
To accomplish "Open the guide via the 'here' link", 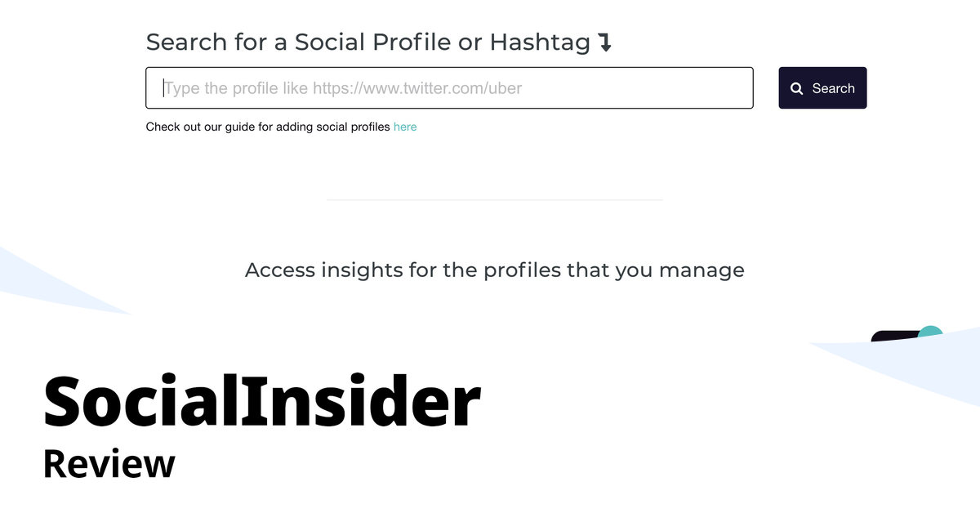I will coord(405,127).
